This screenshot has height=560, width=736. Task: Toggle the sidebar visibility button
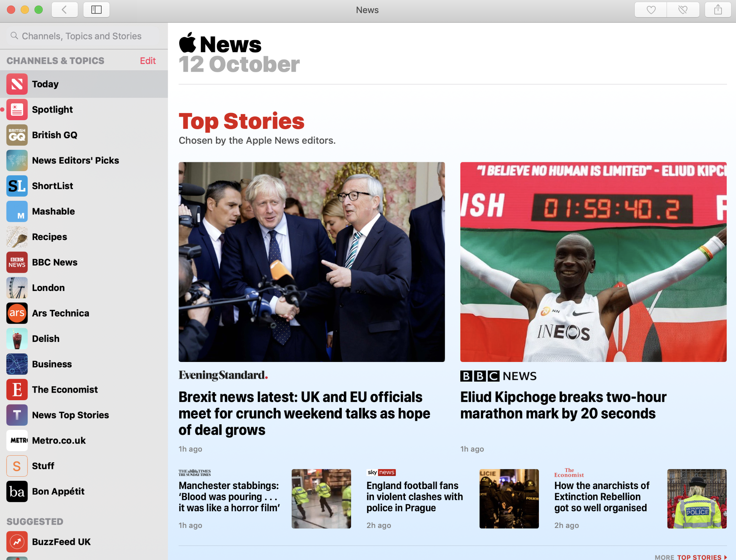(96, 10)
